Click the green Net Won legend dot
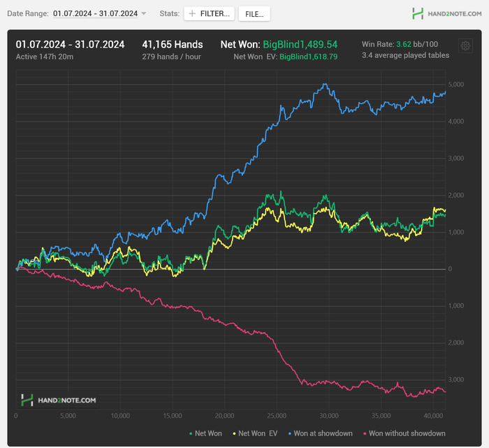 coord(191,433)
